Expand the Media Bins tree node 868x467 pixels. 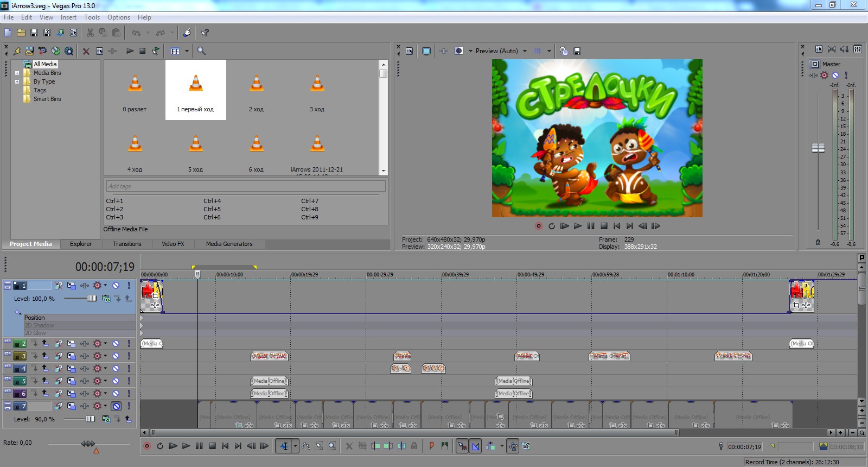click(17, 73)
